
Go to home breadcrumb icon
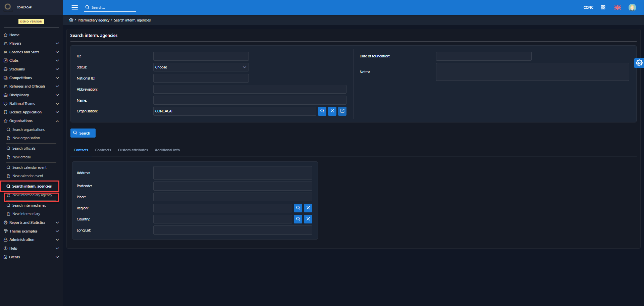pyautogui.click(x=71, y=20)
